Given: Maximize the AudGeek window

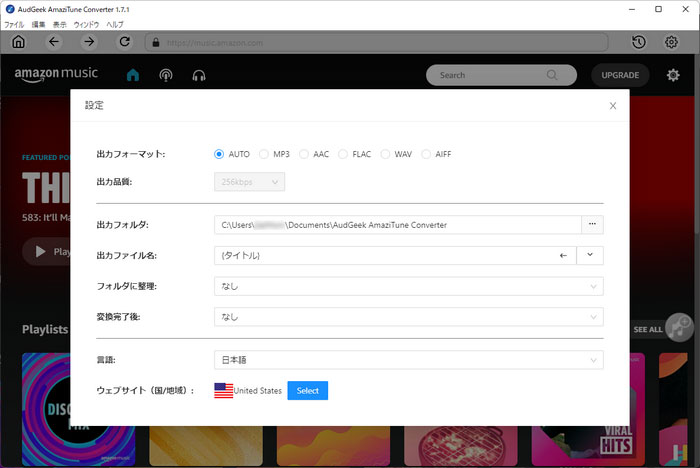Looking at the screenshot, I should point(658,9).
